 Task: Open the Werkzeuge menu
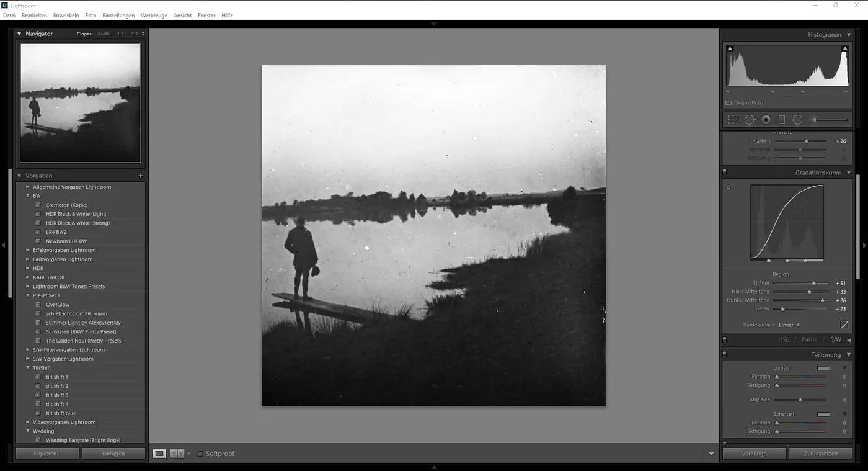pyautogui.click(x=154, y=15)
